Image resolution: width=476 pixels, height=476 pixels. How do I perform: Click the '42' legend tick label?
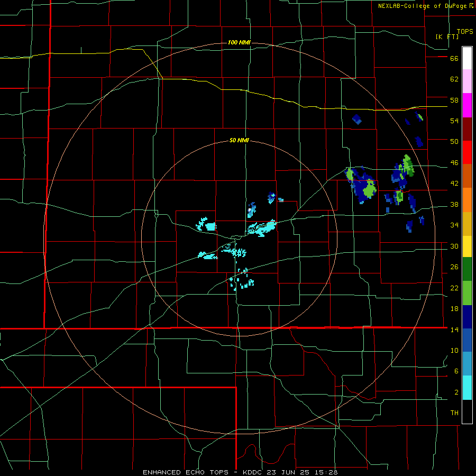454,184
